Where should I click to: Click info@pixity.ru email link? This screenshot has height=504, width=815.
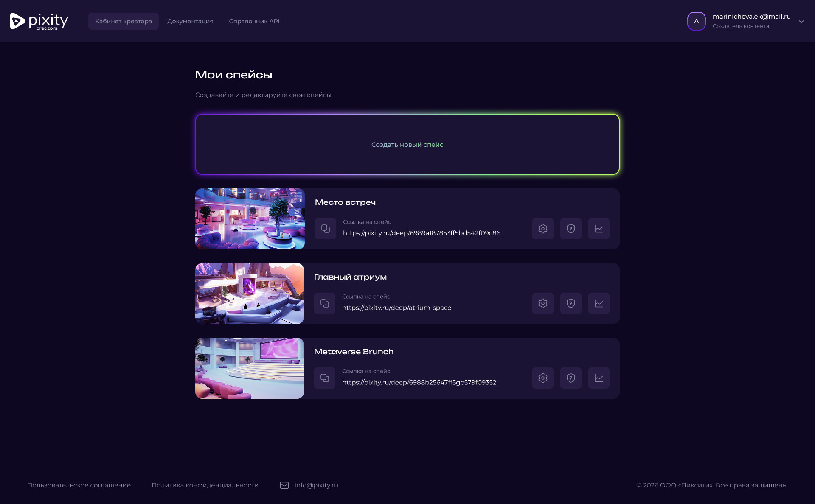click(316, 485)
